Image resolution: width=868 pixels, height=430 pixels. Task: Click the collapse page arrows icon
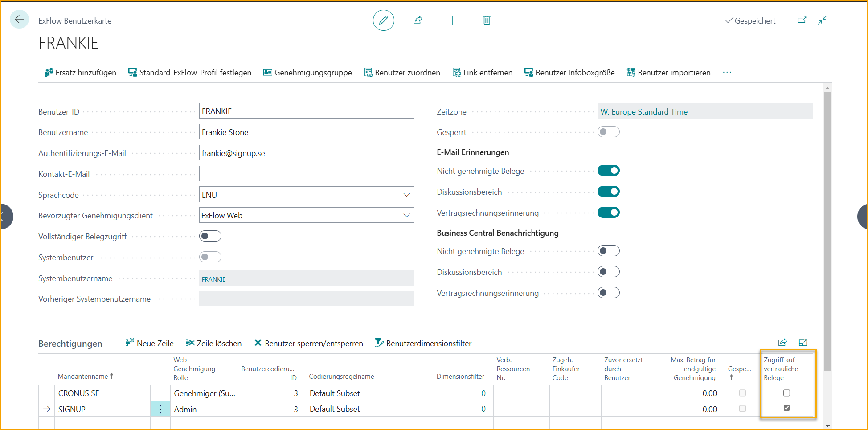[822, 20]
